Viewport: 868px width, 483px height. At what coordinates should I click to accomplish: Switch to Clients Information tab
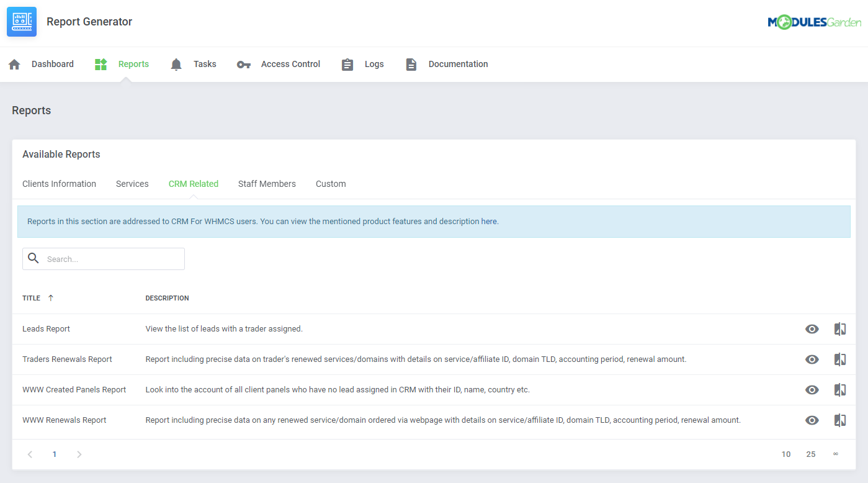[x=59, y=184]
